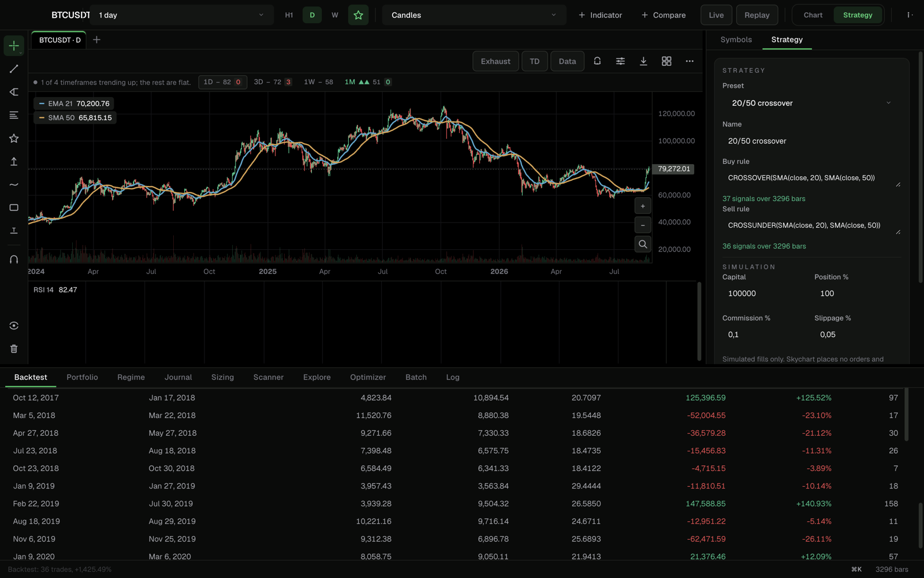Click the Capital input field
This screenshot has width=924, height=578.
[x=765, y=294]
